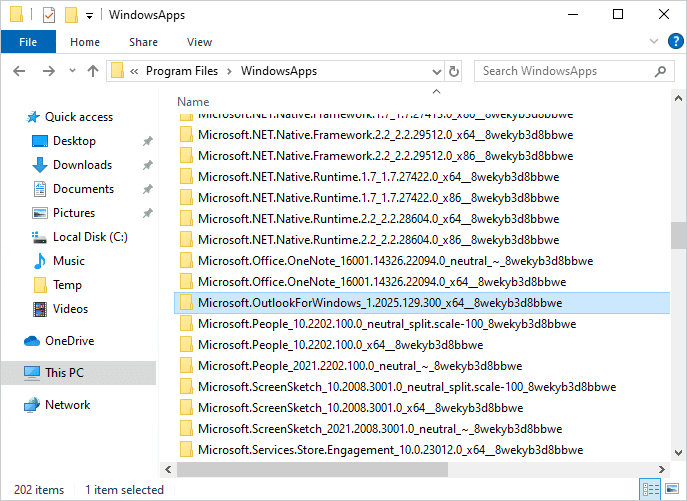Open the Help button

[x=676, y=42]
